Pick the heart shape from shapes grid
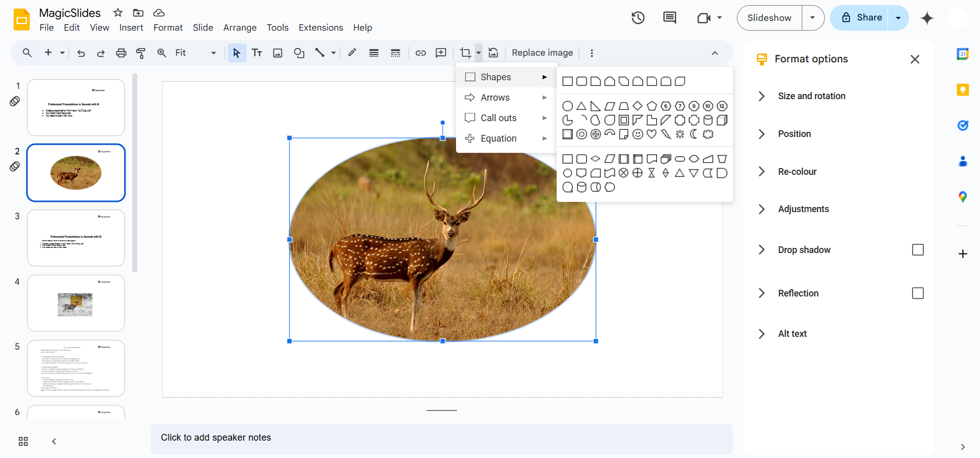Image resolution: width=980 pixels, height=458 pixels. (x=652, y=134)
